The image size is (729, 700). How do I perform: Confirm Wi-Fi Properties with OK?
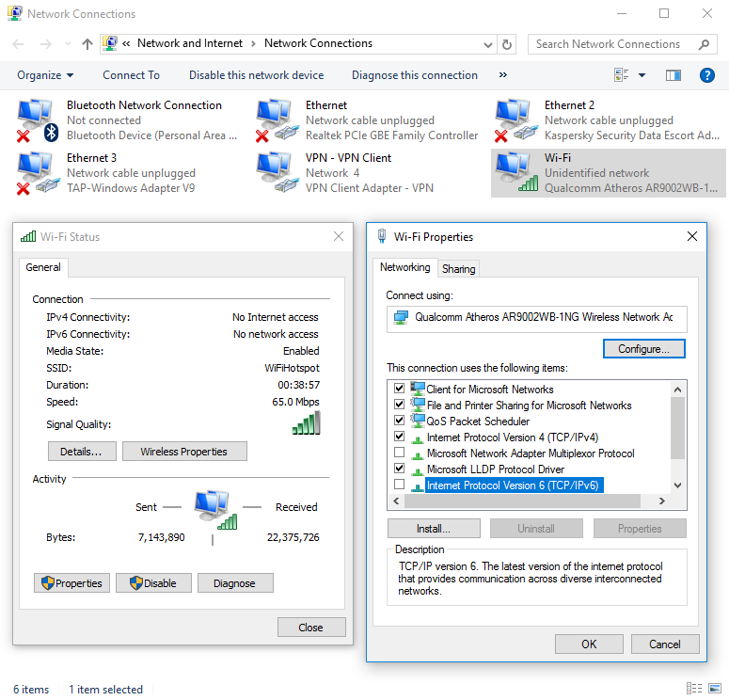click(x=589, y=644)
